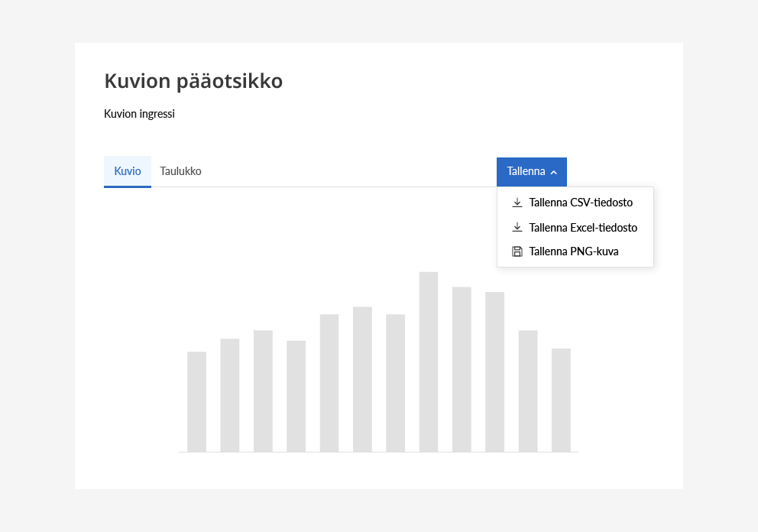Viewport: 758px width, 532px height.
Task: Click the tallest bar in the chart
Action: click(x=429, y=362)
